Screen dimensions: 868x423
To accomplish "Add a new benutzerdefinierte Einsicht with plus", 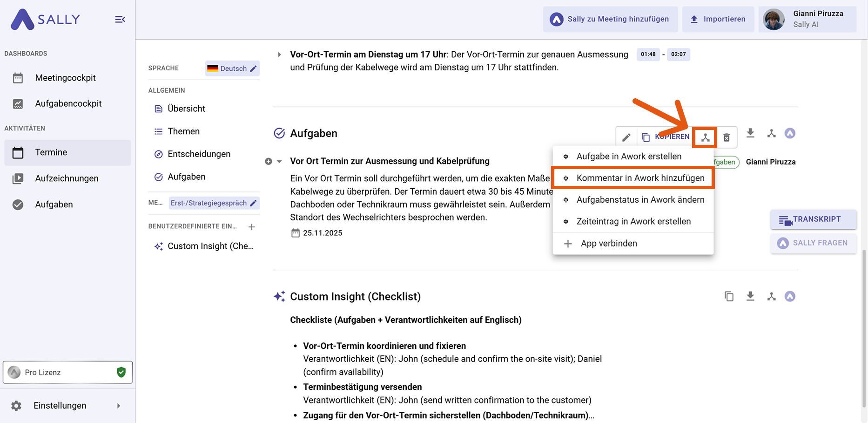I will click(x=252, y=227).
